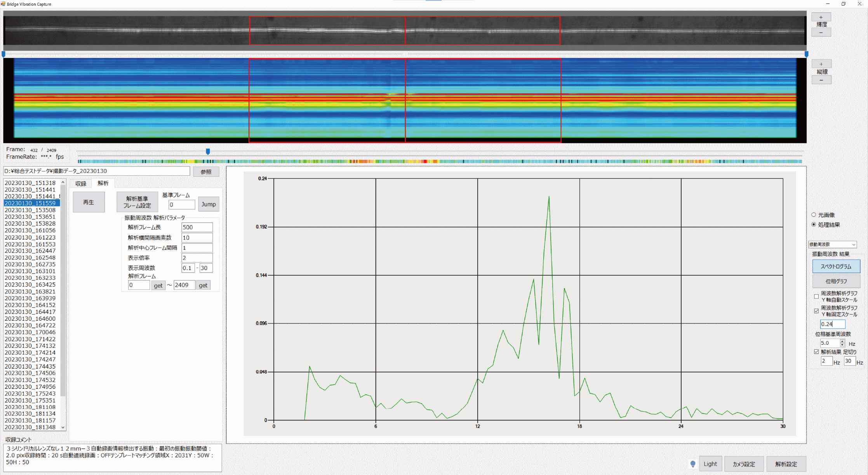The width and height of the screenshot is (868, 475).
Task: Click the vertical line minus button
Action: [821, 80]
